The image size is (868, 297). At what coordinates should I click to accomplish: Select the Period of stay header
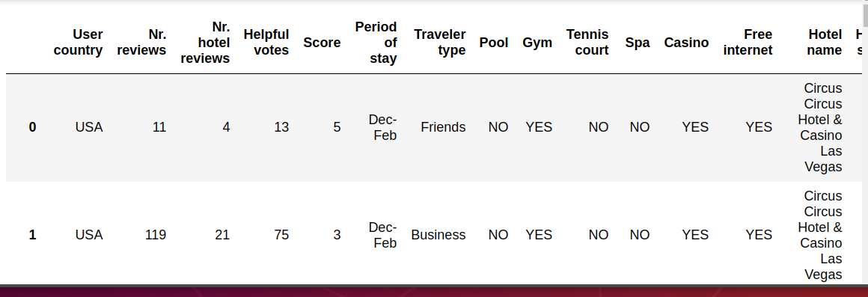pos(376,43)
